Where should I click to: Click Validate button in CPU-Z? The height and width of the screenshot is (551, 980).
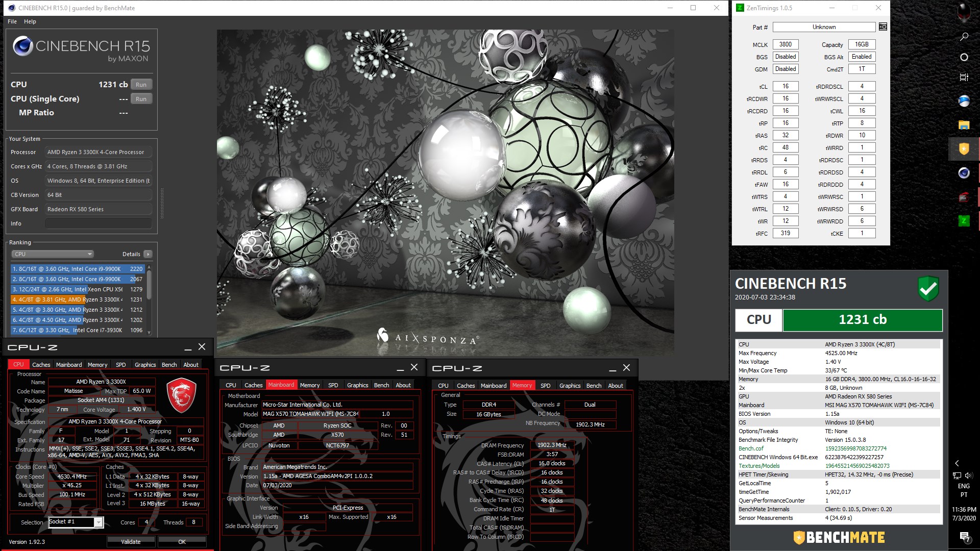coord(131,542)
